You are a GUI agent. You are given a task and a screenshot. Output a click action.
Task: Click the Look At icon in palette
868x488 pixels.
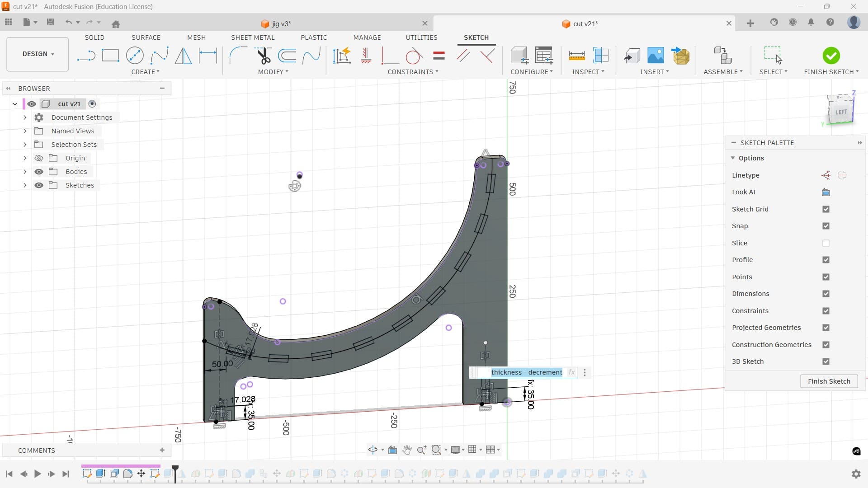coord(826,192)
